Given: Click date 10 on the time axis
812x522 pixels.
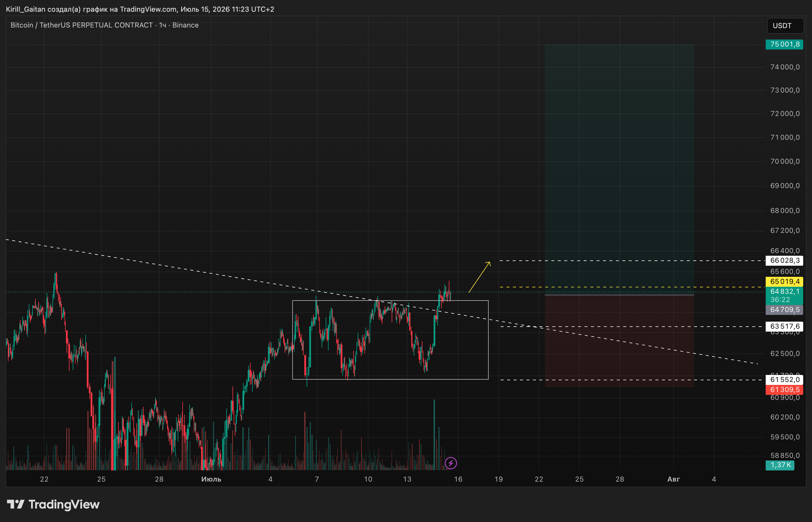Looking at the screenshot, I should [368, 479].
